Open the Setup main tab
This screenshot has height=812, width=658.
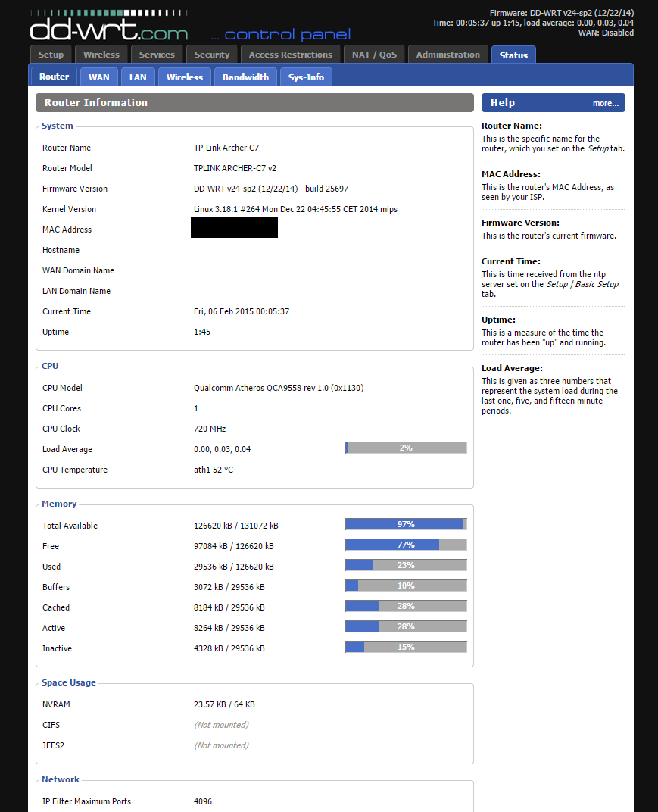(51, 55)
